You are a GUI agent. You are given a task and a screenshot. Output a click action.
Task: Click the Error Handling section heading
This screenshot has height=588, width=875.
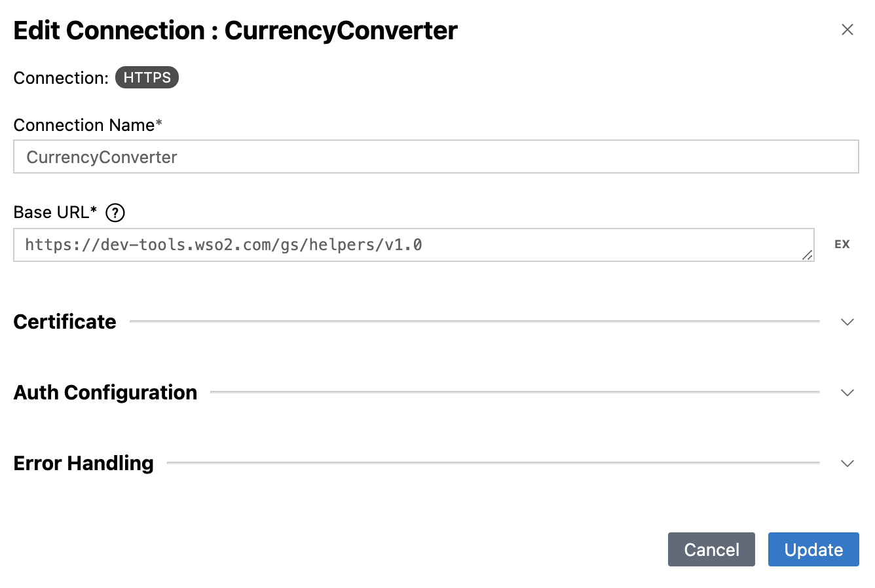click(84, 463)
